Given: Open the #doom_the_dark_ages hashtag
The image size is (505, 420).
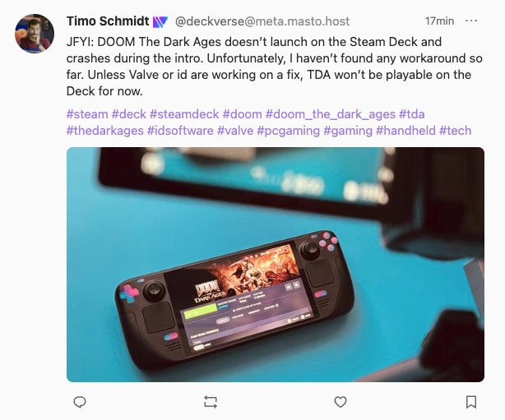Looking at the screenshot, I should [x=331, y=114].
